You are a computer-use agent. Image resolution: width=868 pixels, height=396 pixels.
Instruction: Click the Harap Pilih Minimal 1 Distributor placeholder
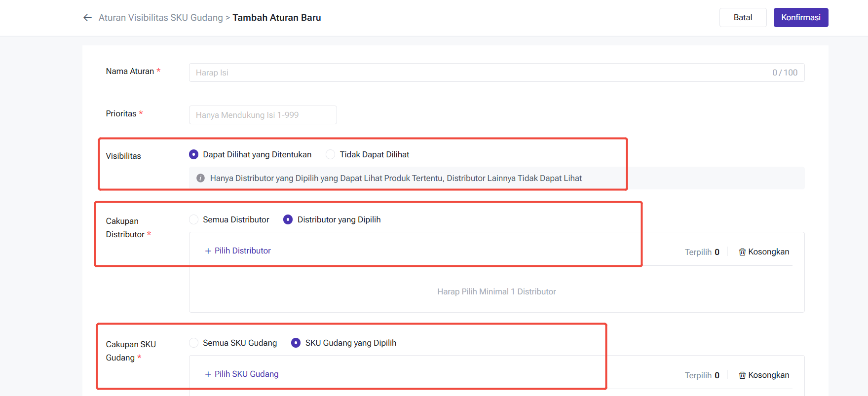496,291
